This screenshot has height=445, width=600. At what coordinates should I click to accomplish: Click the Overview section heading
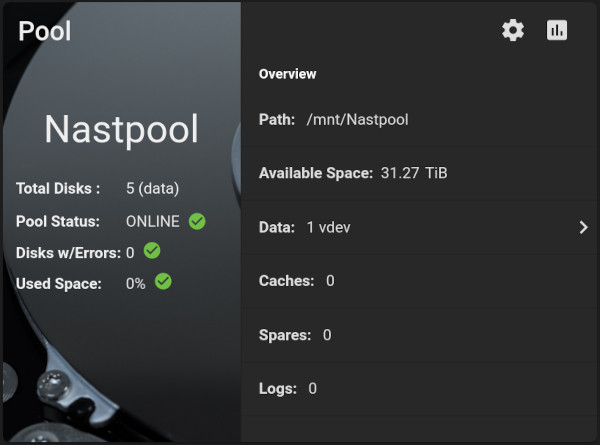point(287,74)
